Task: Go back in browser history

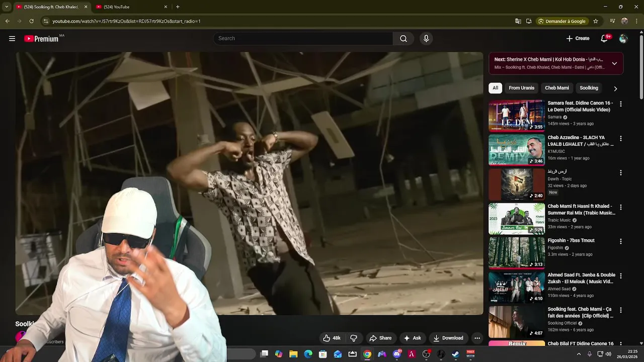Action: (7, 21)
